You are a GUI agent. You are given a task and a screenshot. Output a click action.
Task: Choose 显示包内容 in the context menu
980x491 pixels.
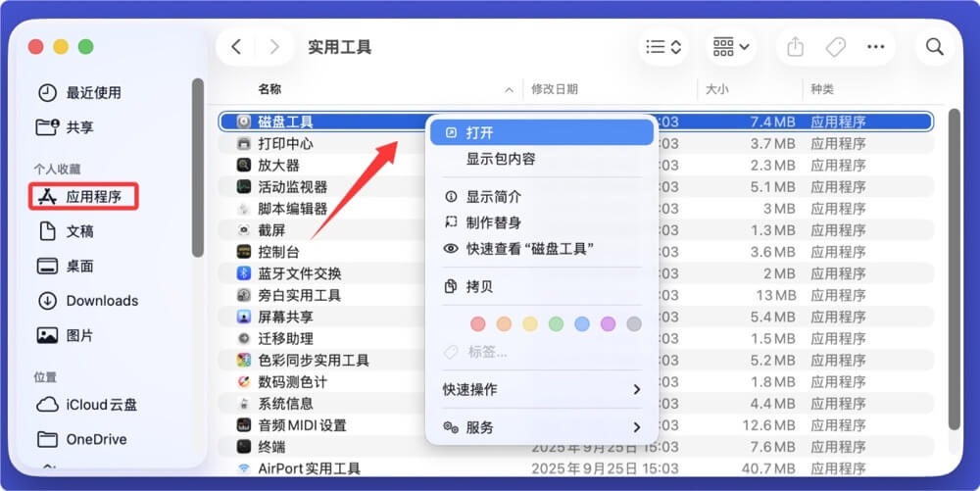point(542,159)
